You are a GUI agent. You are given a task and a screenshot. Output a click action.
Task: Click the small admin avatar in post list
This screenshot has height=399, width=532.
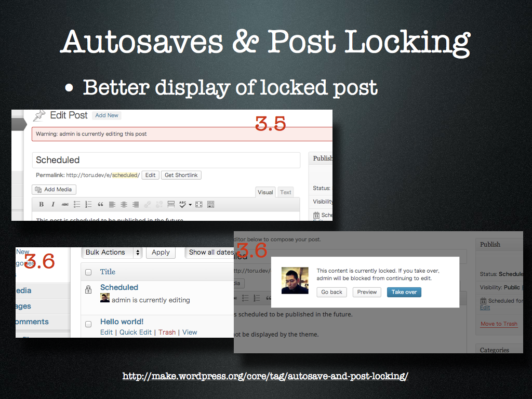point(105,298)
